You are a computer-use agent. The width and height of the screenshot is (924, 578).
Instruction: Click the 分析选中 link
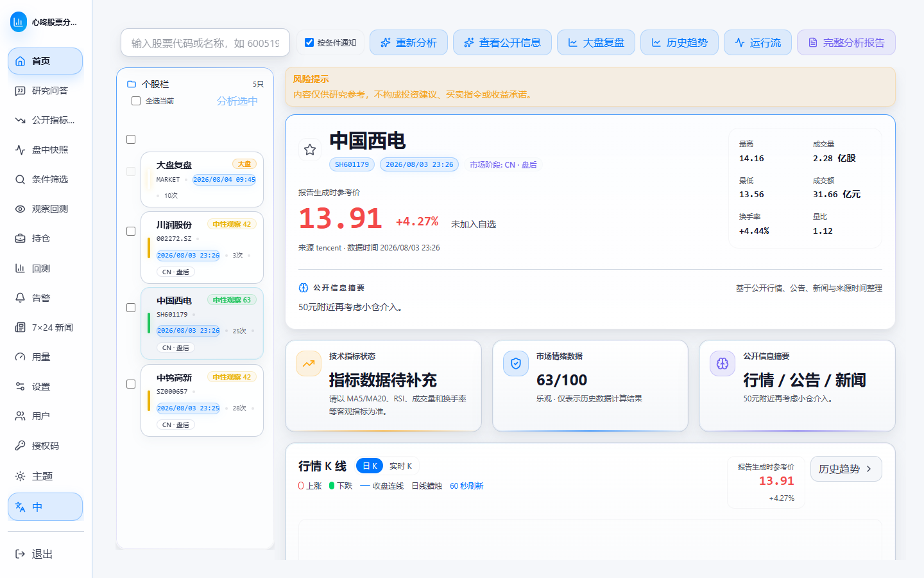237,101
